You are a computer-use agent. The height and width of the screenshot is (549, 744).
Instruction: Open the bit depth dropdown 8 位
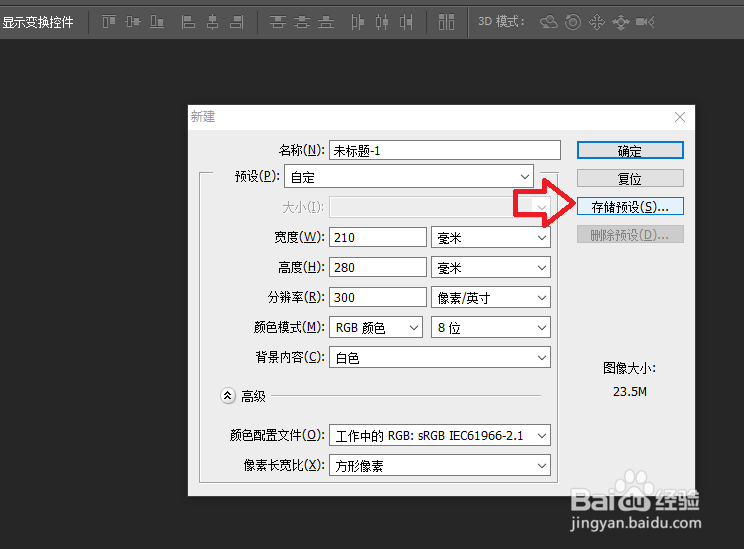[x=491, y=327]
